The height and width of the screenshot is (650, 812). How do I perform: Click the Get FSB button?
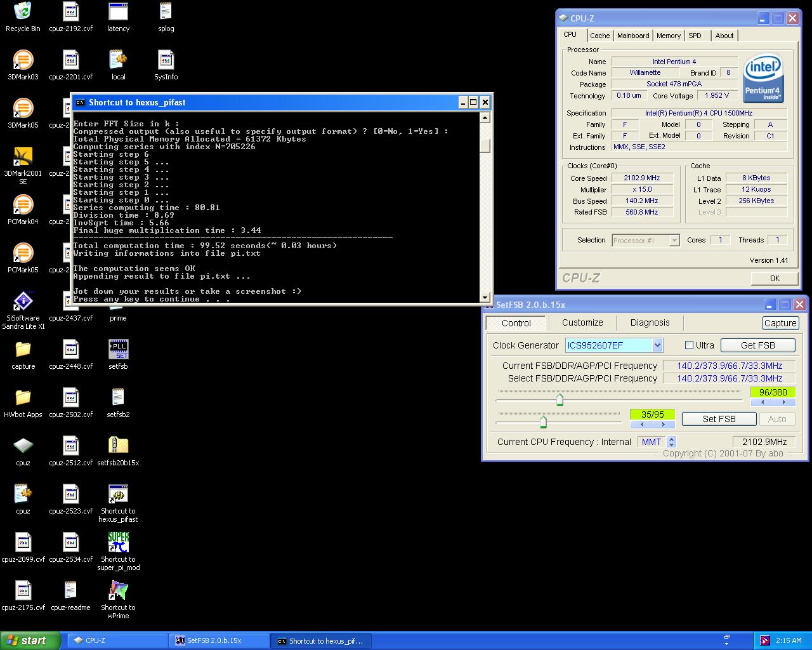pos(758,345)
